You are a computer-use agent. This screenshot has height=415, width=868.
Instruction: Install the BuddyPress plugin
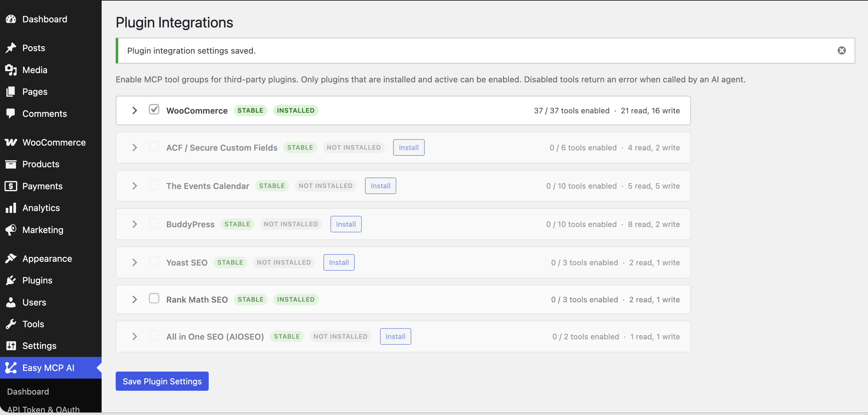[346, 224]
